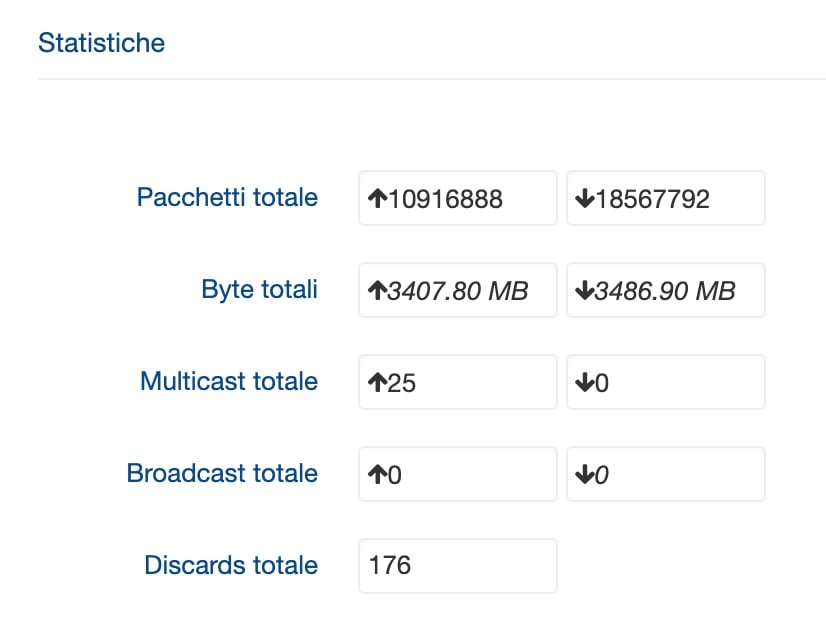Focus the field showing 10916888 packets
The image size is (826, 636).
pyautogui.click(x=457, y=198)
